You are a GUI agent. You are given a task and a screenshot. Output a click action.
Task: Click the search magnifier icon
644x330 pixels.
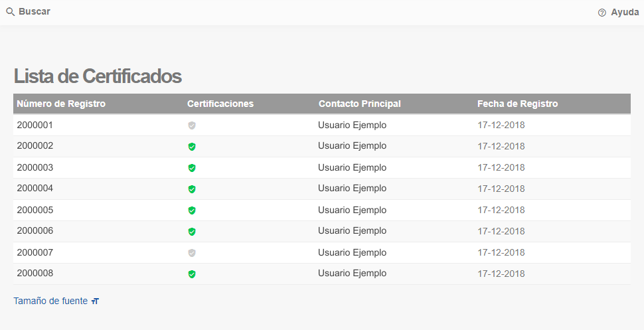[x=10, y=12]
